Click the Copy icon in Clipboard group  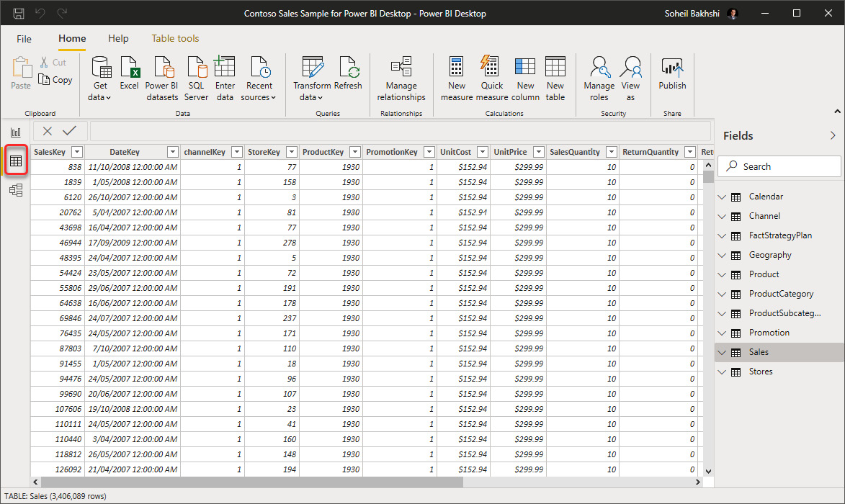point(44,80)
